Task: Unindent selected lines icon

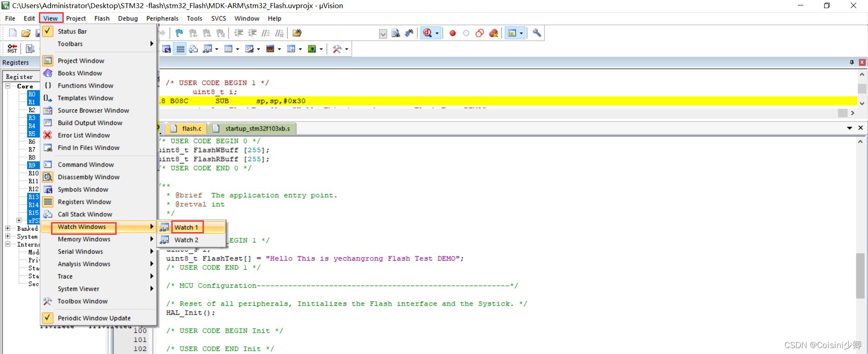Action: [252, 33]
